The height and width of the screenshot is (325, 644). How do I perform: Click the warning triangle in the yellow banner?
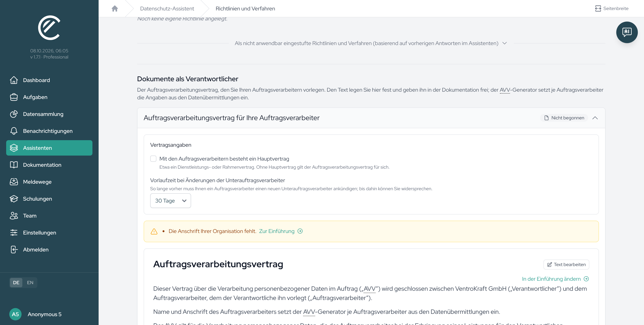click(x=154, y=231)
